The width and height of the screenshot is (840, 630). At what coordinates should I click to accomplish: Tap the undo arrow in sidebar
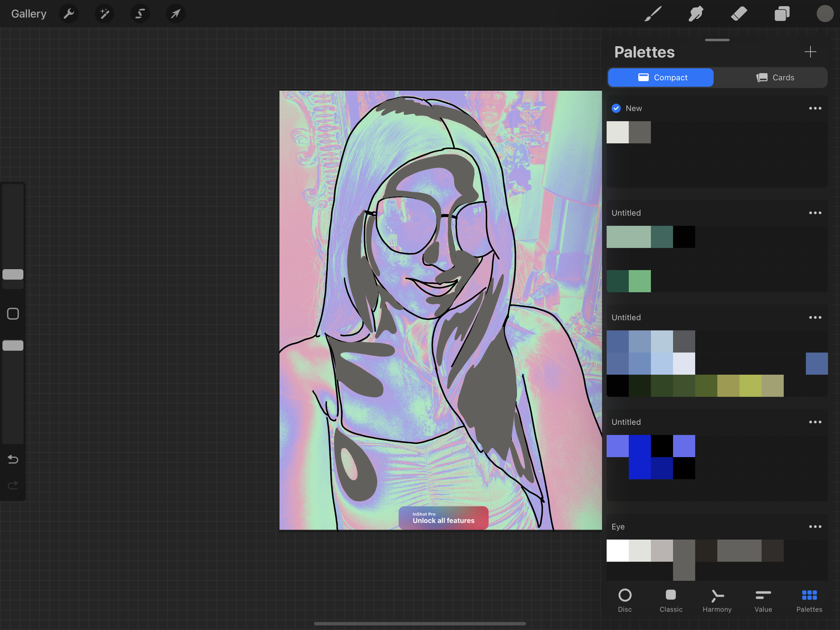(13, 459)
